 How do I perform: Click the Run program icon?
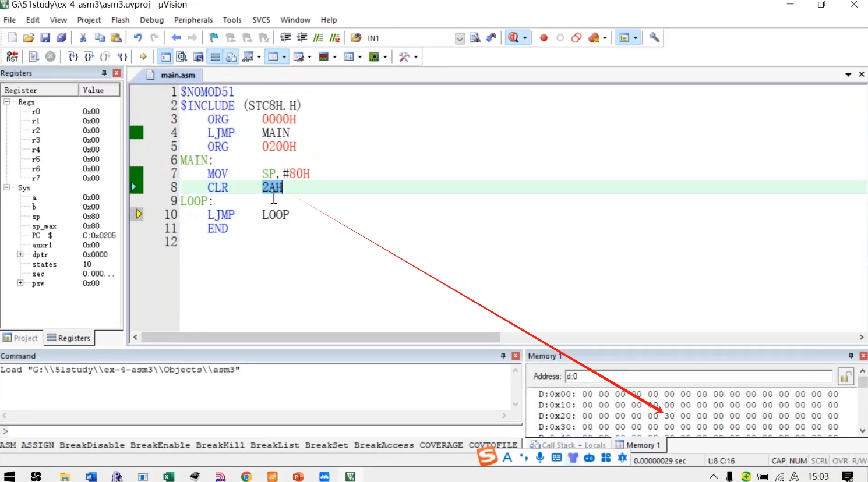pyautogui.click(x=34, y=56)
